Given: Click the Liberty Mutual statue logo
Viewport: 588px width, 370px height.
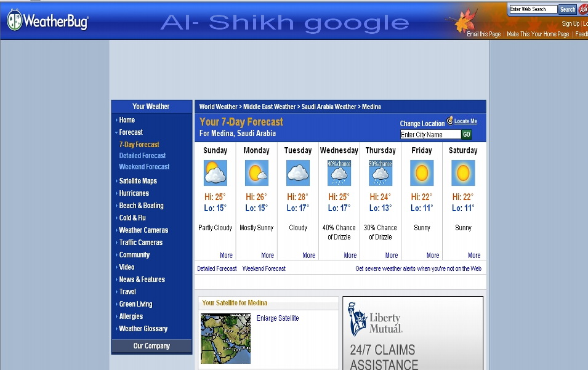Looking at the screenshot, I should (x=357, y=319).
